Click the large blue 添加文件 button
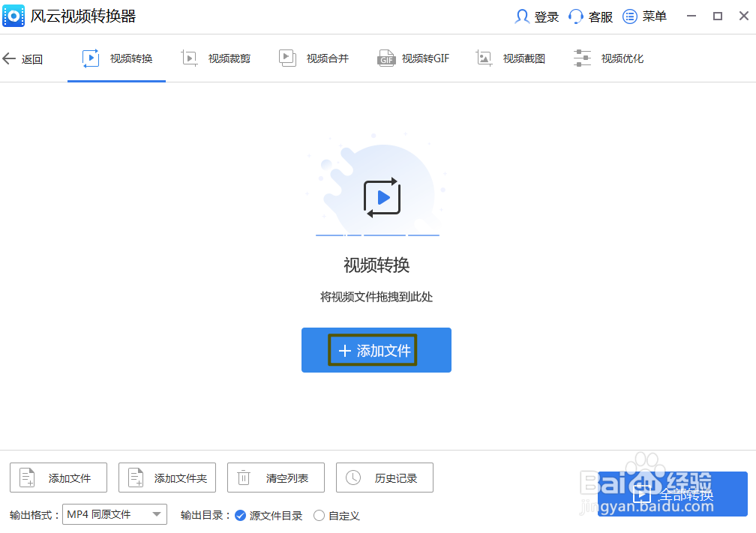756x533 pixels. (376, 350)
